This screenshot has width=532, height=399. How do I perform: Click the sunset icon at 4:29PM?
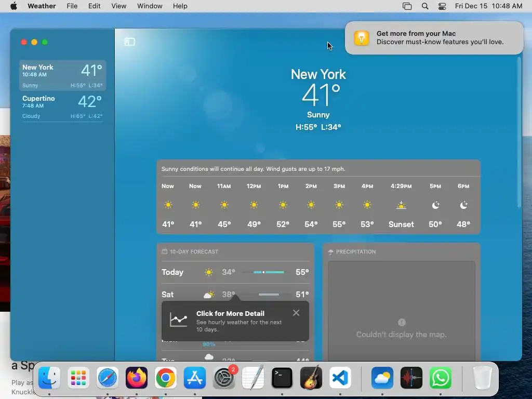point(401,205)
